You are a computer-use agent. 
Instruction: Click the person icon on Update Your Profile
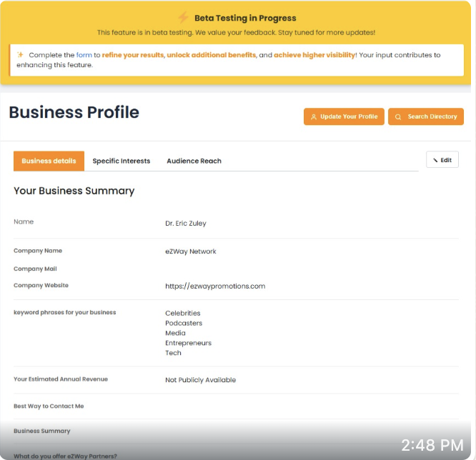[314, 117]
